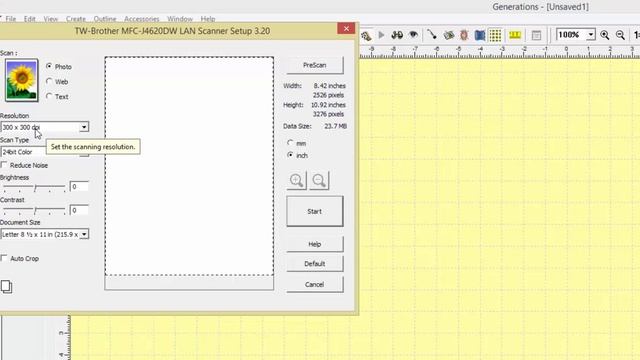Toggle the yellow ruler icon in Generations toolbar

point(515,35)
